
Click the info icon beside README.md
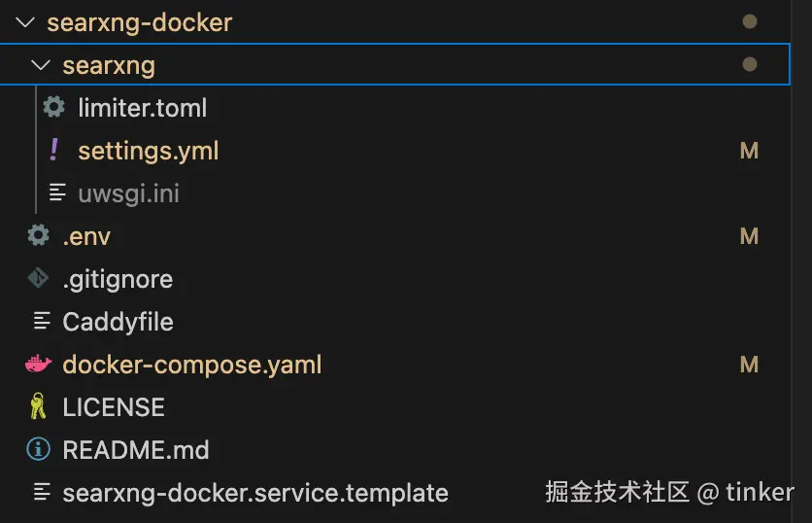point(39,450)
